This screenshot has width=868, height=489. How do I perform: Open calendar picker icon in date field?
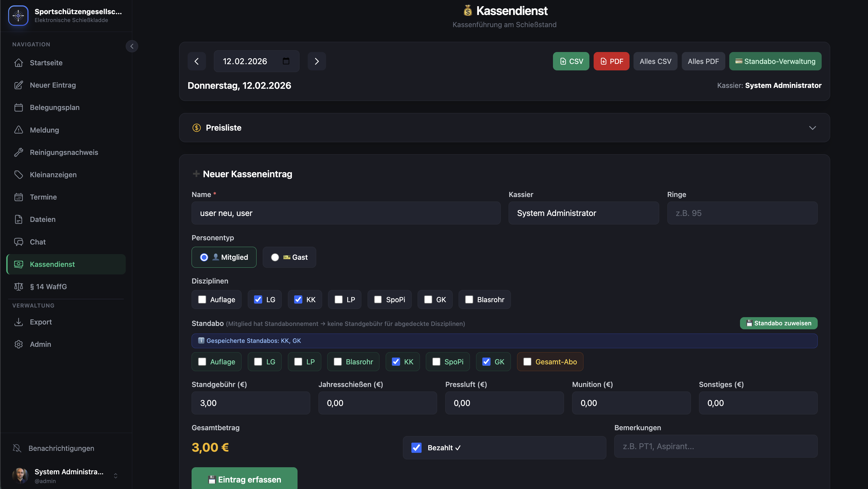[286, 61]
